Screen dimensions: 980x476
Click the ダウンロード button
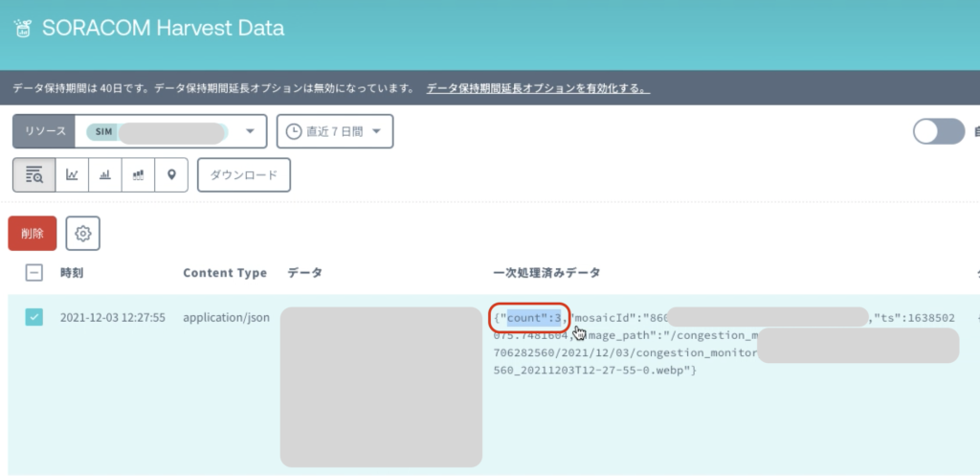click(244, 175)
